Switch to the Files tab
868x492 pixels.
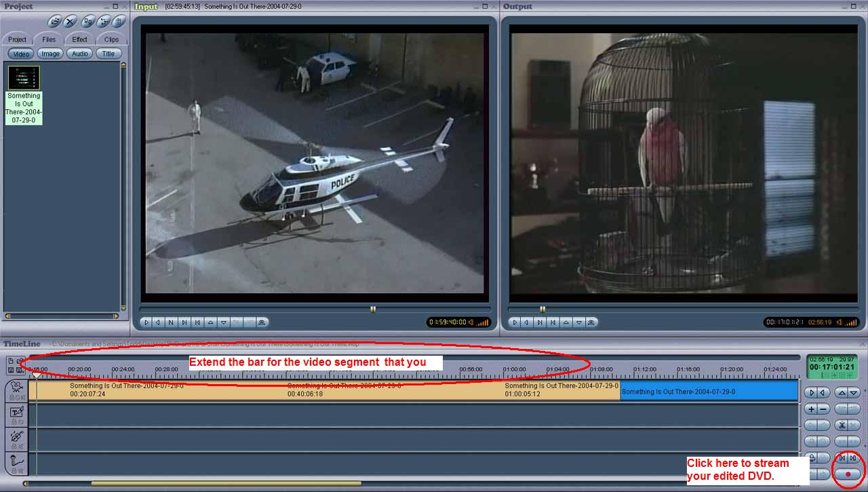coord(49,39)
